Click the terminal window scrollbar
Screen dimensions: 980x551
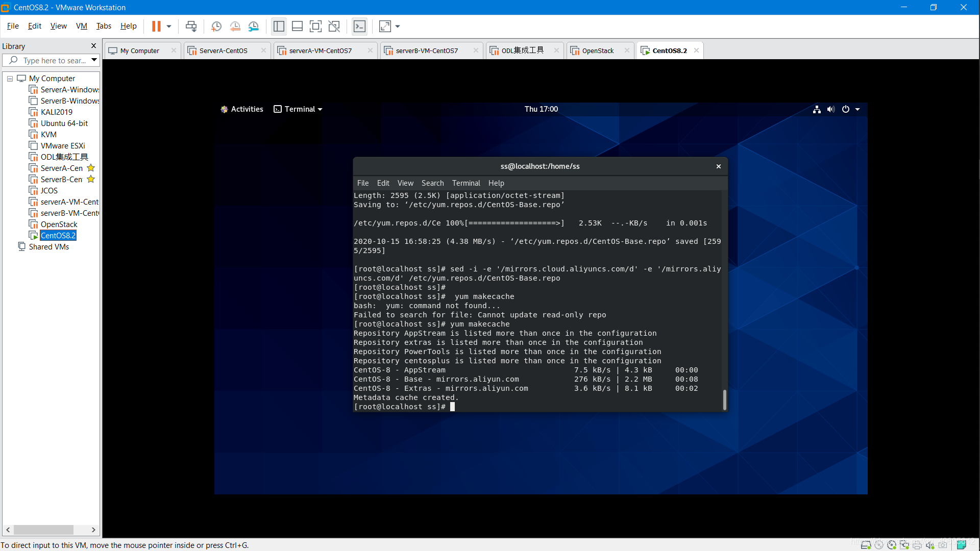pyautogui.click(x=724, y=399)
